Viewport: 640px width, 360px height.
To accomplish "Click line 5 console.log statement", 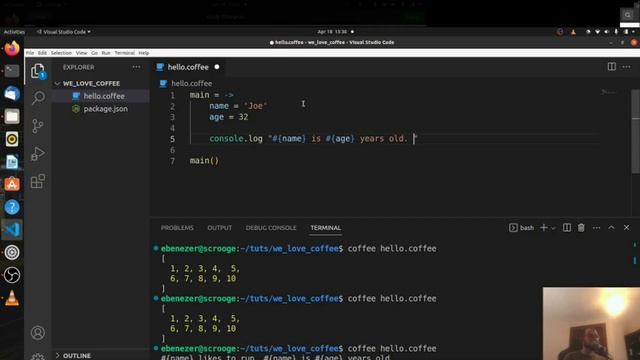I will pyautogui.click(x=313, y=139).
